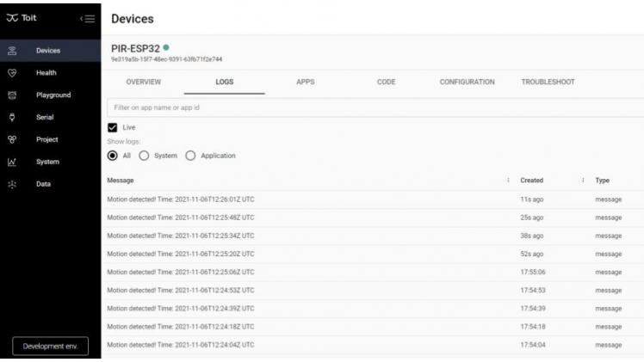Switch to the Logs tab
Image resolution: width=644 pixels, height=362 pixels.
pyautogui.click(x=224, y=82)
